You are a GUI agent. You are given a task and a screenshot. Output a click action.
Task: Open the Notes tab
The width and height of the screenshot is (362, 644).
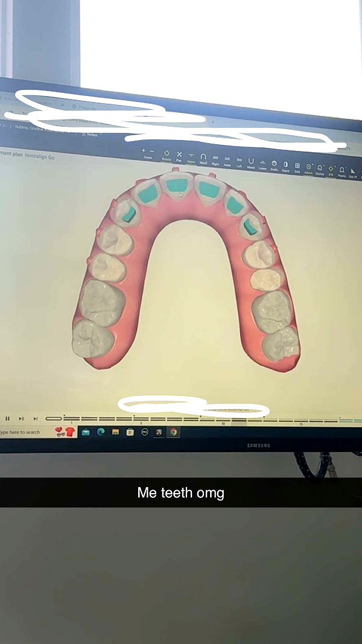pyautogui.click(x=91, y=135)
